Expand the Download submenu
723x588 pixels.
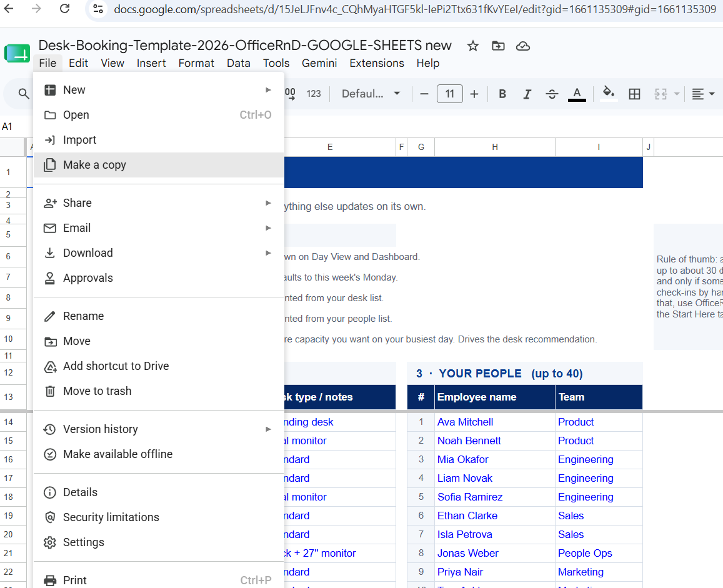[159, 252]
